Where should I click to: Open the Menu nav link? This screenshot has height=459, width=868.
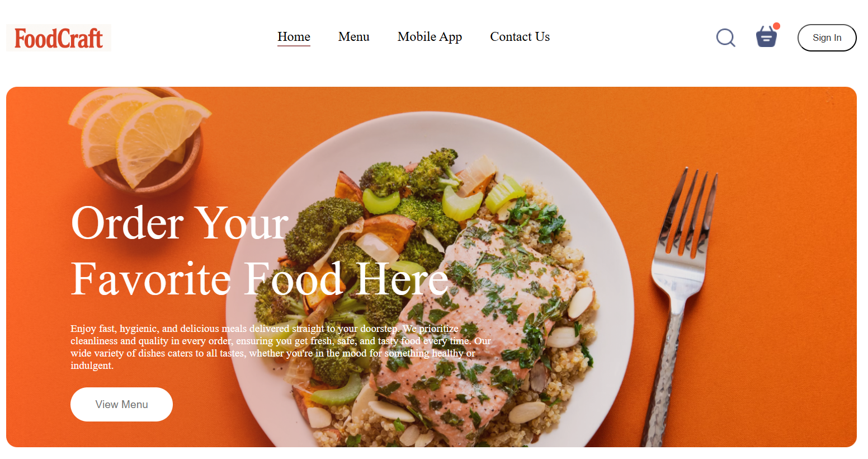tap(354, 37)
